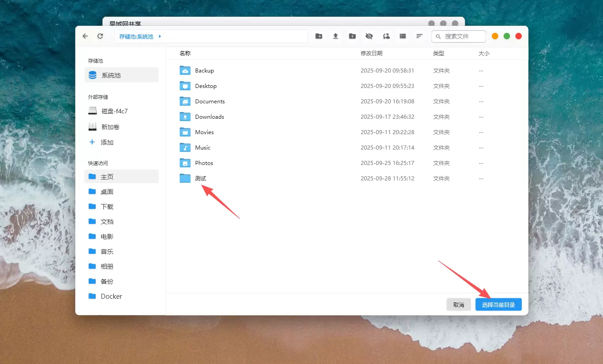Screen dimensions: 603x364
Task: Open external disk 磁盘-f4c7
Action: [x=114, y=111]
